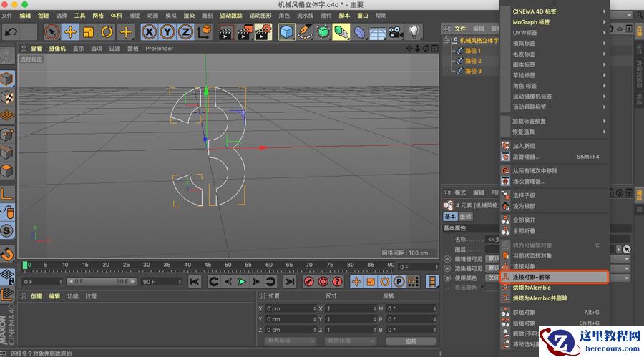Open 层管理器... from context menu
Image resolution: width=644 pixels, height=357 pixels.
(x=554, y=157)
